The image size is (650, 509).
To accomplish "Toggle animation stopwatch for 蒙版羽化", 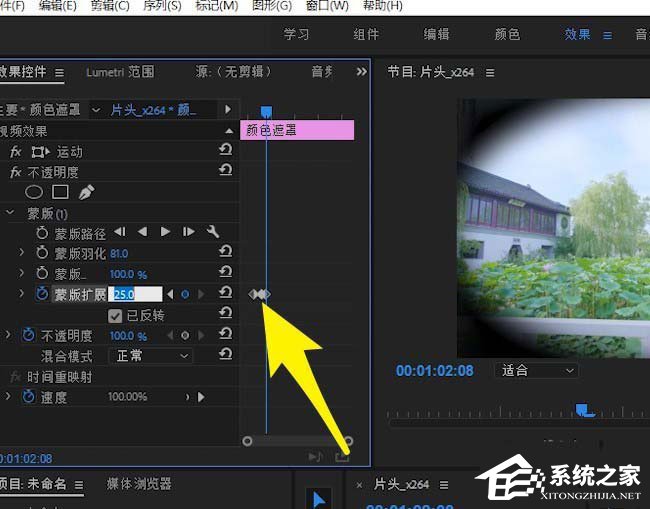I will pos(42,252).
